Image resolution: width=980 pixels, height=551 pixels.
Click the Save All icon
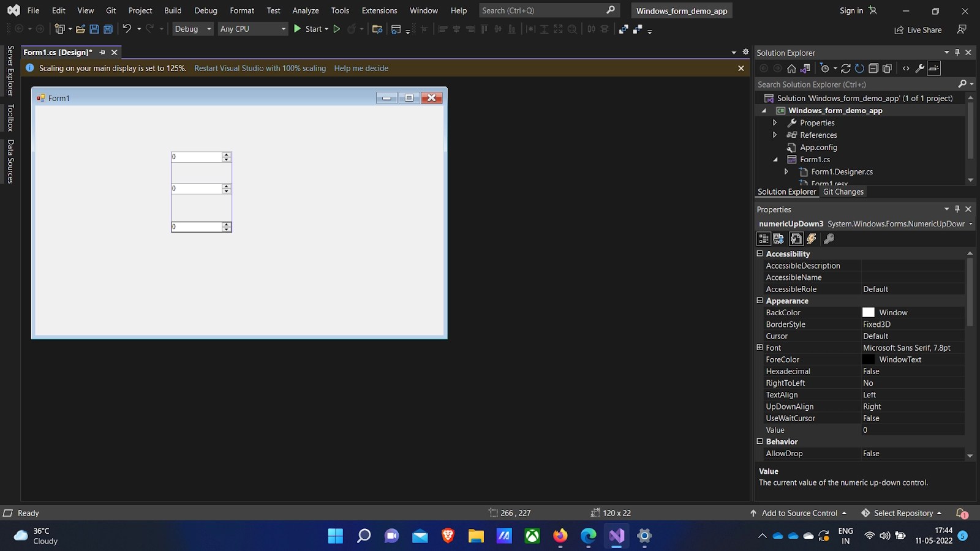click(x=108, y=29)
